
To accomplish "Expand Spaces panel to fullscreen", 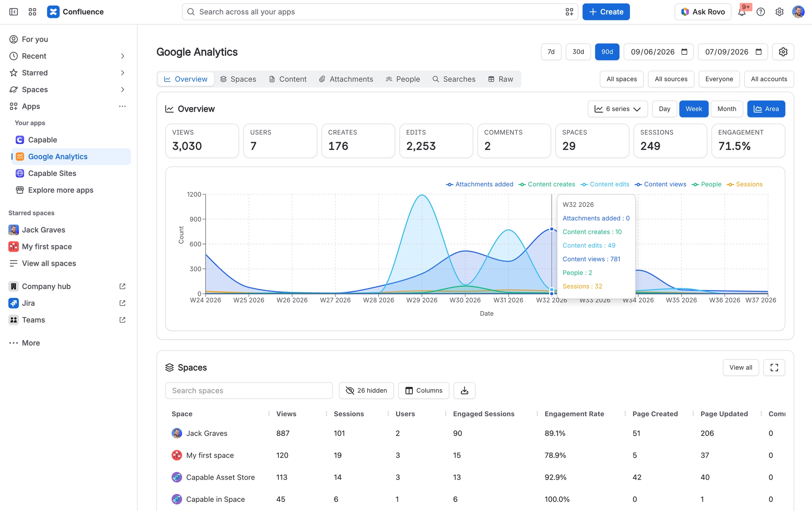I will [774, 368].
